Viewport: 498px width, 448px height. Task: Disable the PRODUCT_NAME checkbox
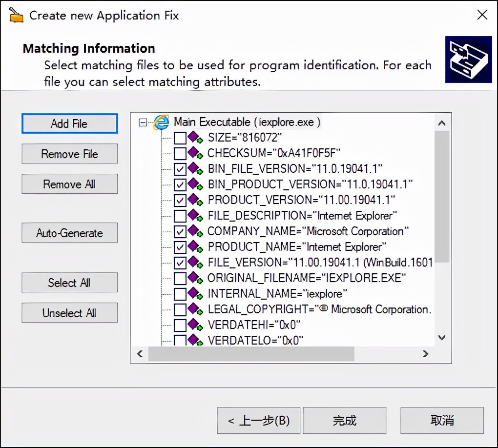(180, 247)
